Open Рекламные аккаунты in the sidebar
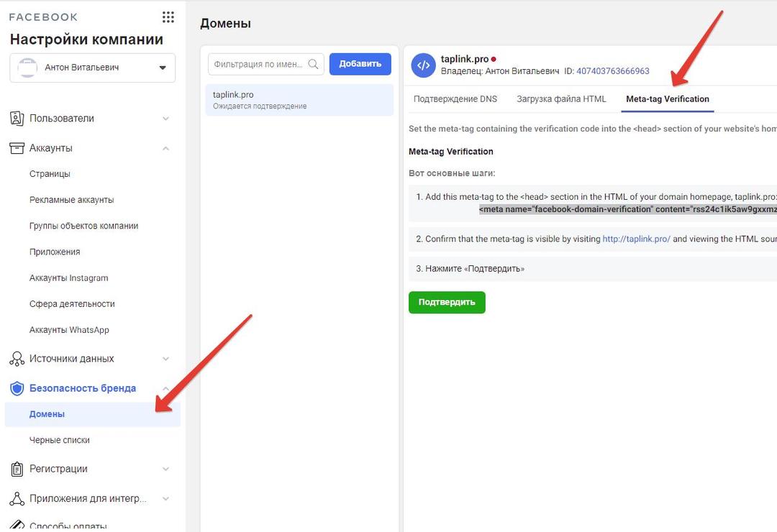The width and height of the screenshot is (777, 532). point(71,200)
